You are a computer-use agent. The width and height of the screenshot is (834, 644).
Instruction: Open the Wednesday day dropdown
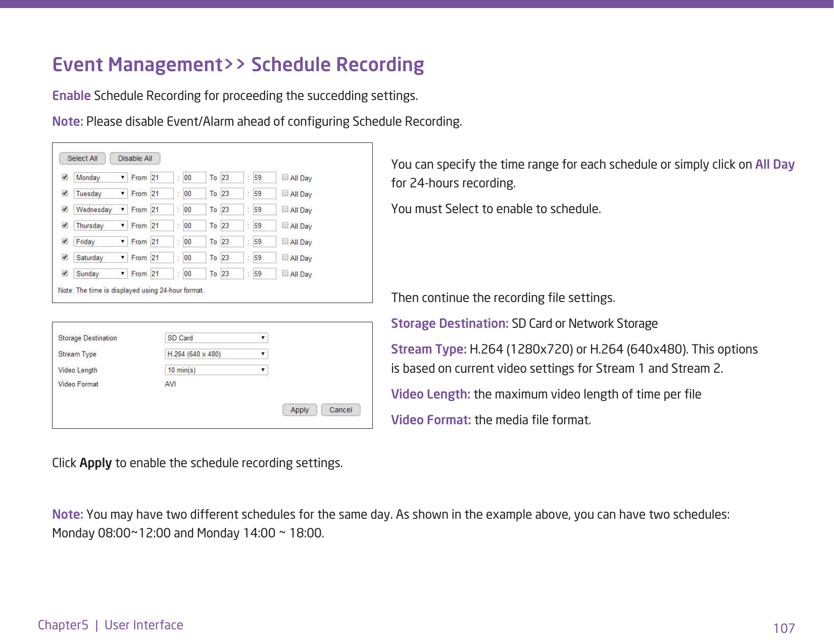101,210
